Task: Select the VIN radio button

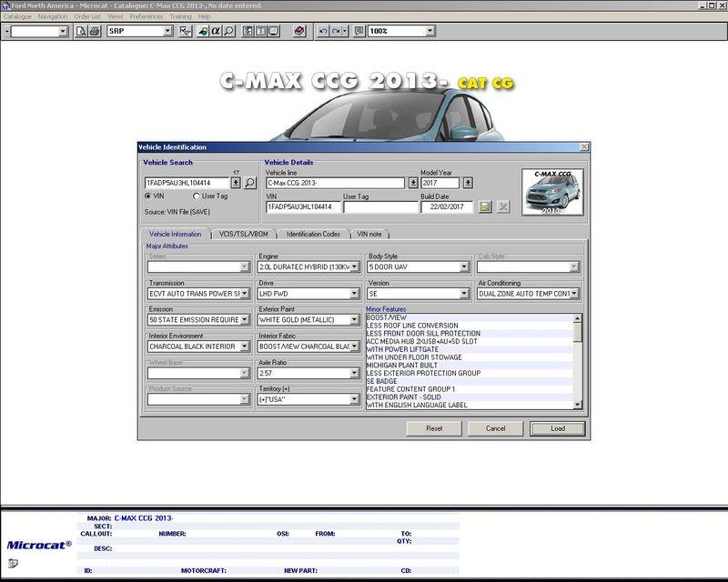Action: click(148, 196)
